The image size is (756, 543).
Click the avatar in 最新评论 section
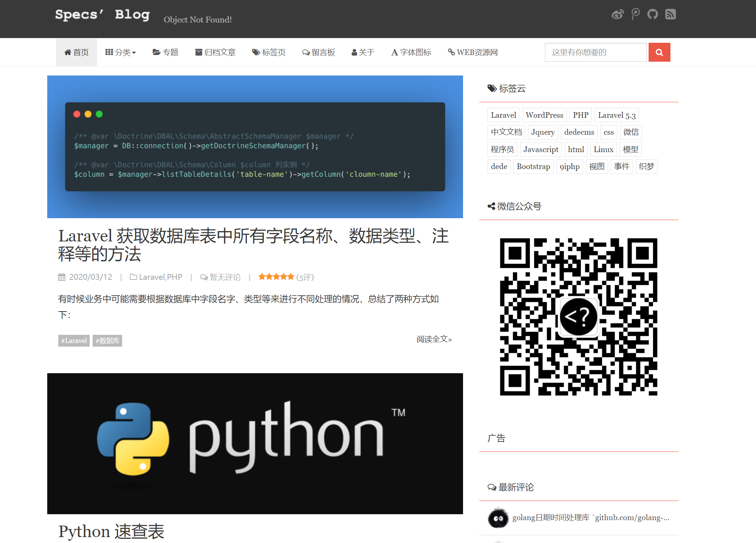pyautogui.click(x=497, y=518)
